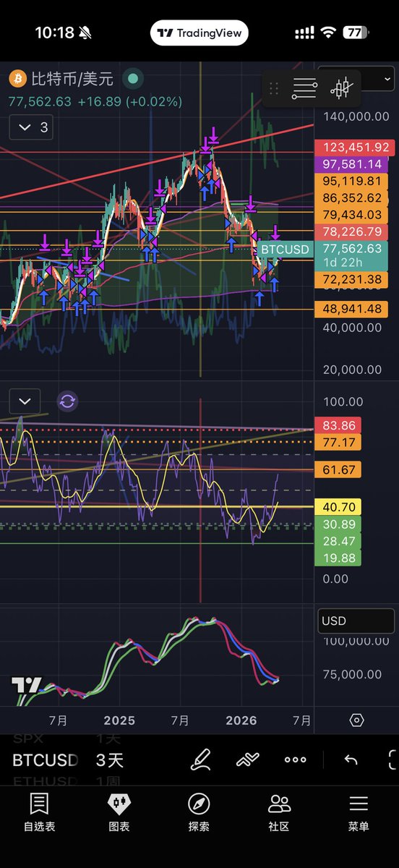
Task: Tap the green 28.47 level label
Action: (x=338, y=541)
